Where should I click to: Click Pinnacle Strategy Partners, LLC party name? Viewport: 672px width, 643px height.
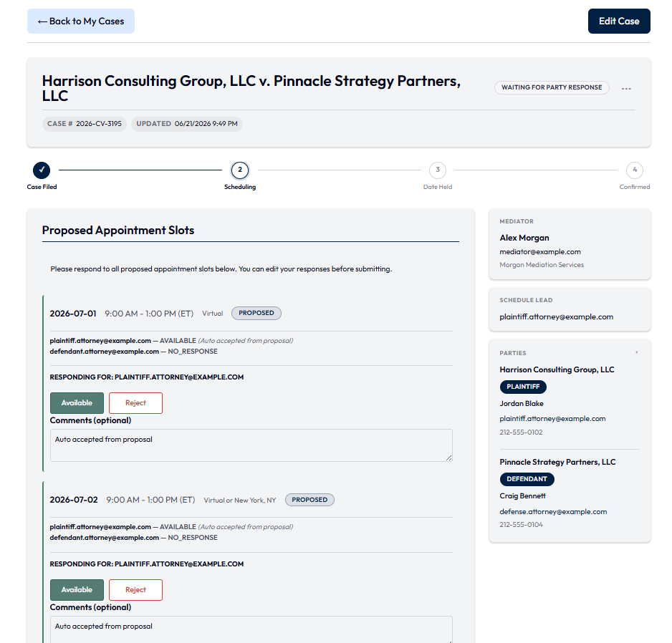tap(557, 462)
